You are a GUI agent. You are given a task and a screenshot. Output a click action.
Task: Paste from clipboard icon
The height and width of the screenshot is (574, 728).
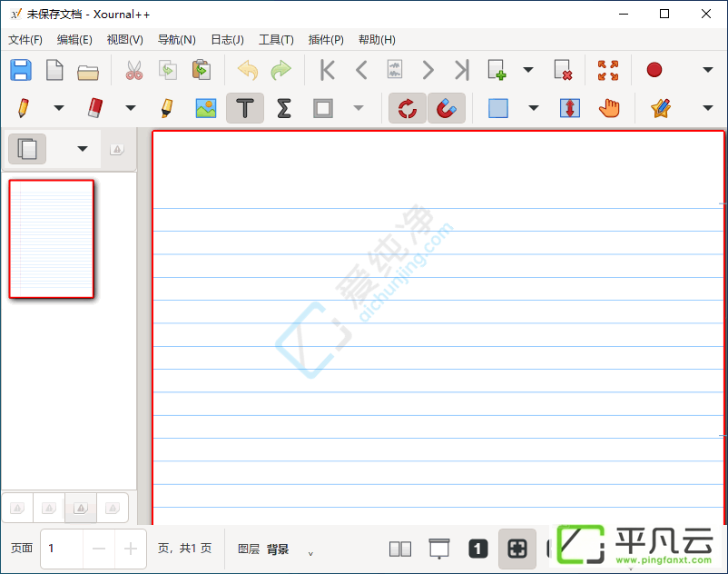[202, 70]
